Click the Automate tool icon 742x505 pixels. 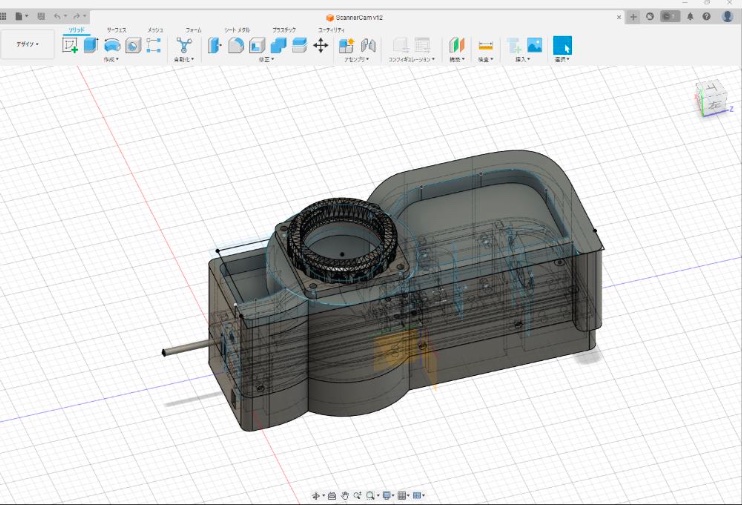coord(184,45)
